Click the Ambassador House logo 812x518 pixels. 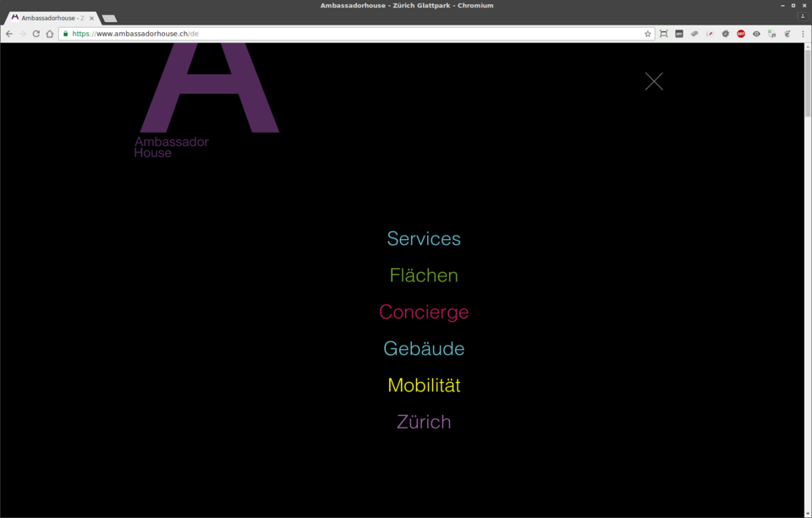coord(207,101)
